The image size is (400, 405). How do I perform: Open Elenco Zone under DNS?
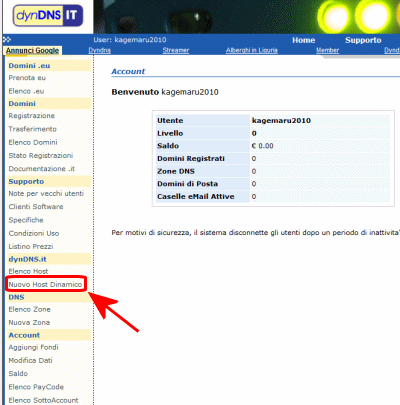pyautogui.click(x=29, y=309)
